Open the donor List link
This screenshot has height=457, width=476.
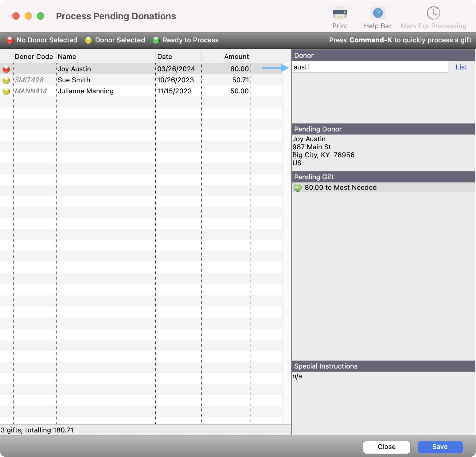click(461, 67)
